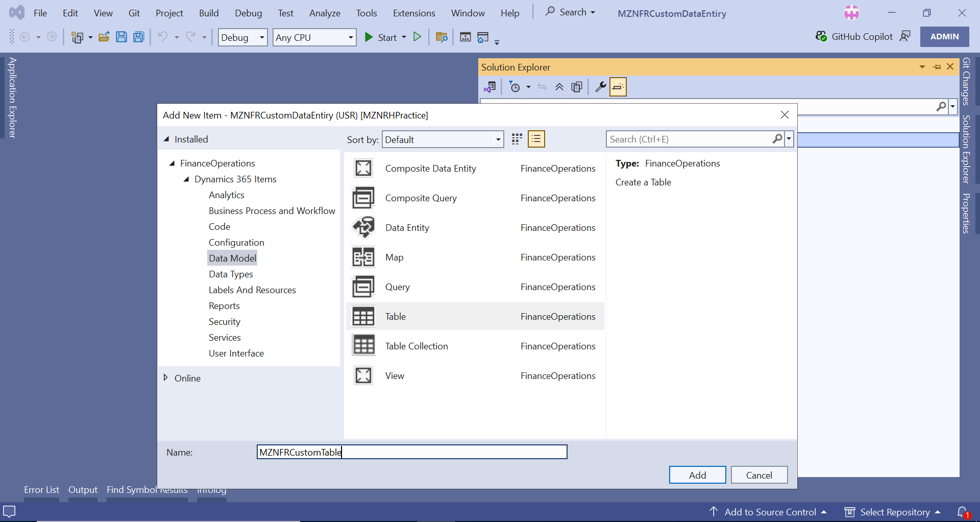Collapse the Dynamics 365 Items node

186,179
